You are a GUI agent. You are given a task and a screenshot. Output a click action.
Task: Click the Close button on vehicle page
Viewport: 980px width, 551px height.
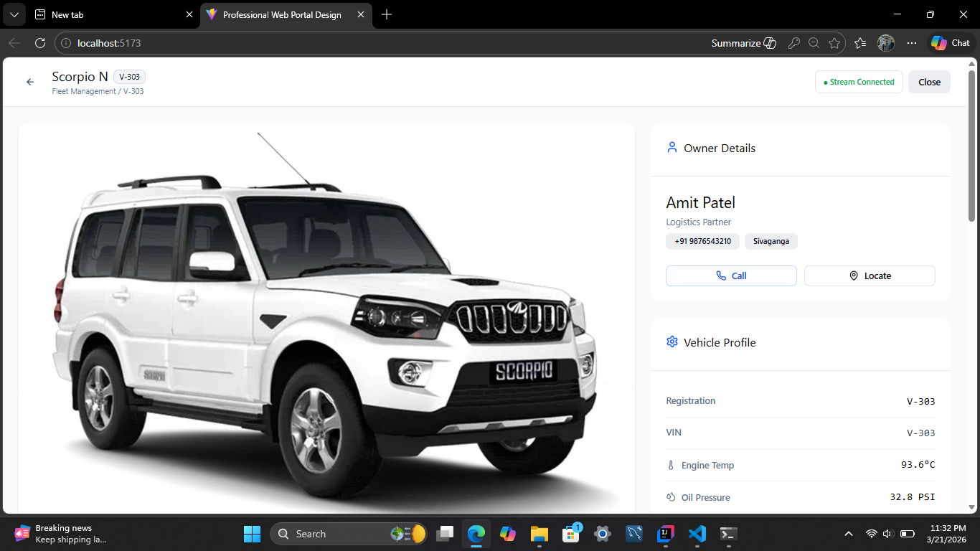coord(929,82)
